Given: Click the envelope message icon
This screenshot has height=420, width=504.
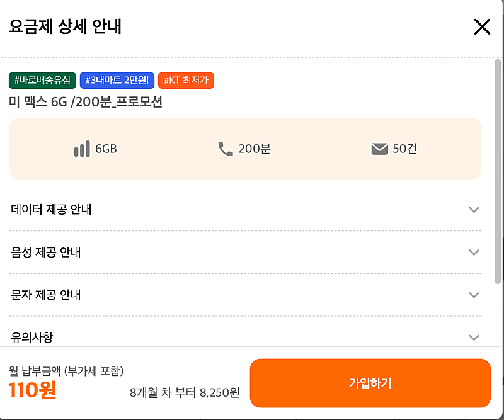Looking at the screenshot, I should point(379,149).
